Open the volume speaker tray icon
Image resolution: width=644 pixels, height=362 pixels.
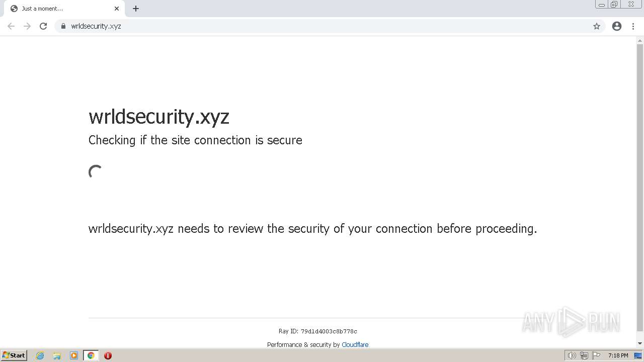click(x=572, y=355)
